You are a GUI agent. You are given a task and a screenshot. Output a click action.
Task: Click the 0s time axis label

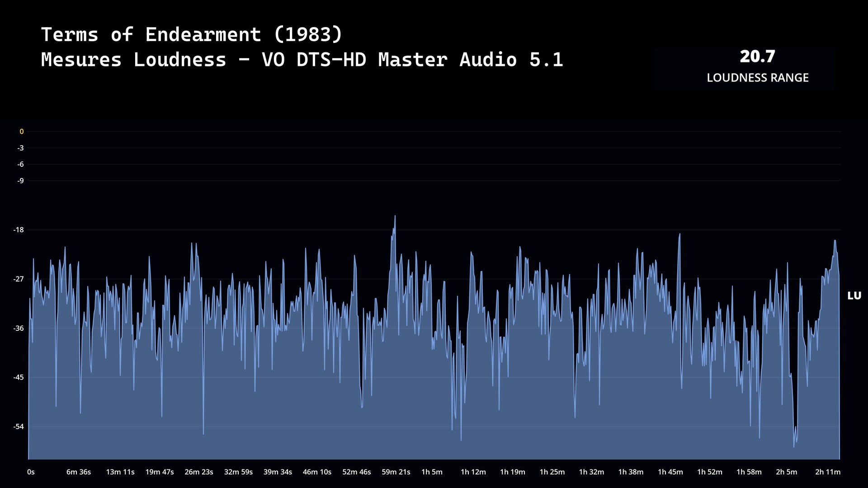[x=31, y=472]
